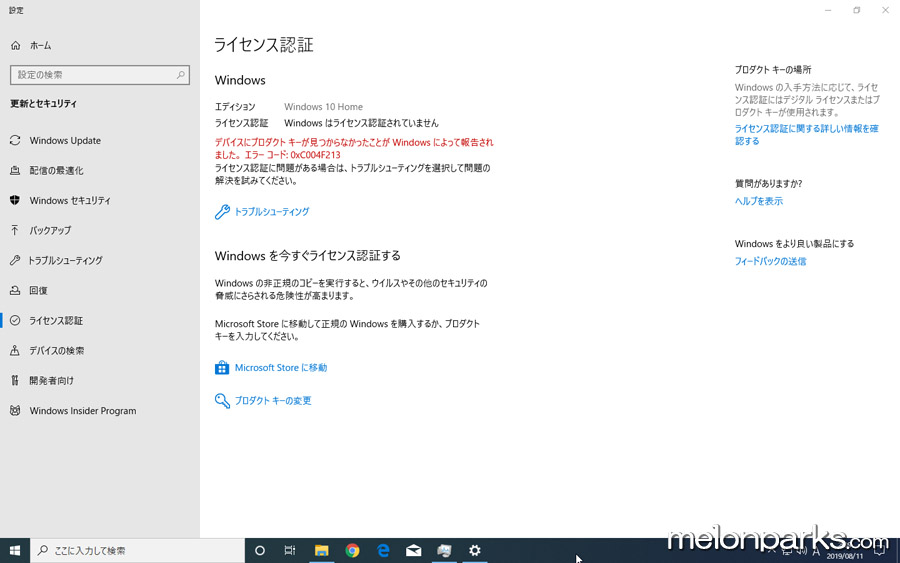Go to Settings home (ホーム)
900x563 pixels.
click(x=40, y=45)
